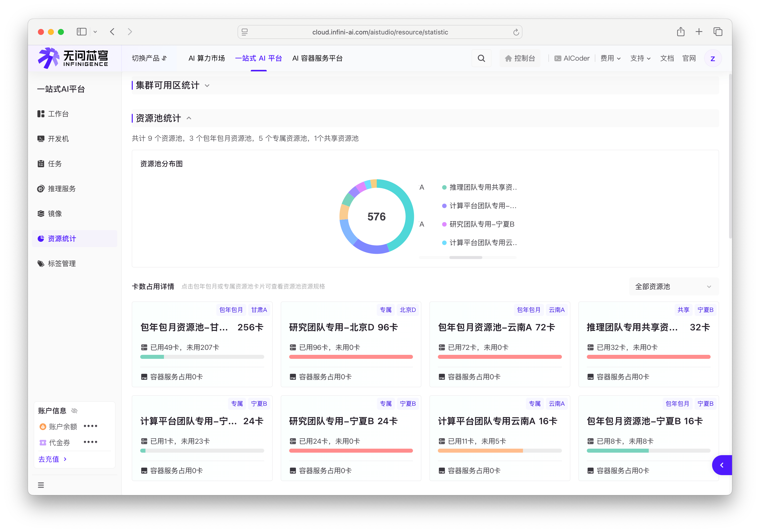Open the 控制台 home console
Viewport: 760px width, 532px height.
(520, 58)
